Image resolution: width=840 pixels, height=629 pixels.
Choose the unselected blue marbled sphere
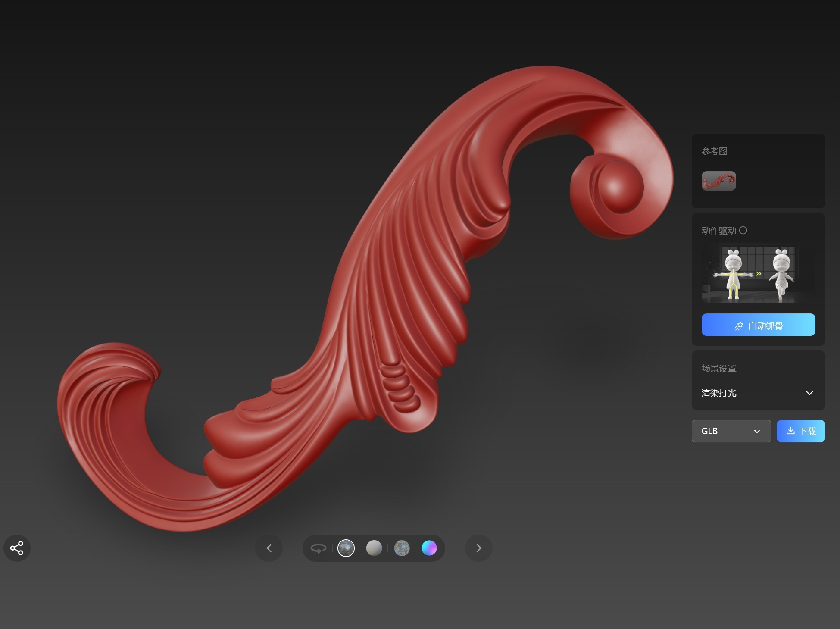402,548
